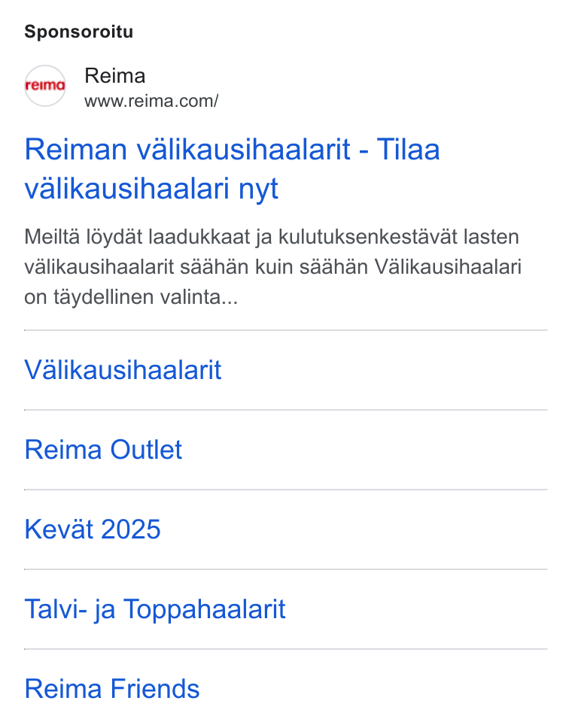Click the word "Outlet" in Reima Outlet

pos(146,450)
